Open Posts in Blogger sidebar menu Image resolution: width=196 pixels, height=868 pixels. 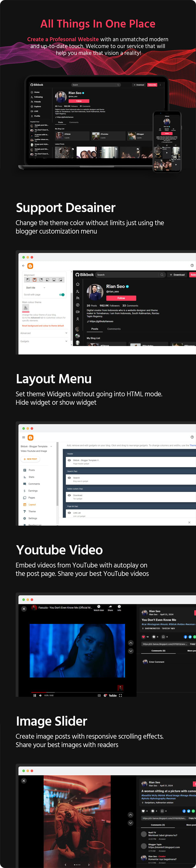[29, 470]
